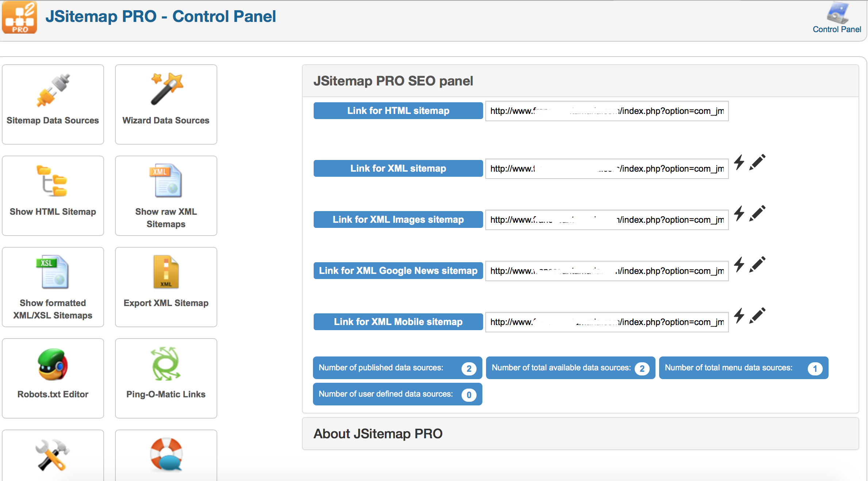
Task: Launch Wizard Data Sources magic wand
Action: pos(166,89)
